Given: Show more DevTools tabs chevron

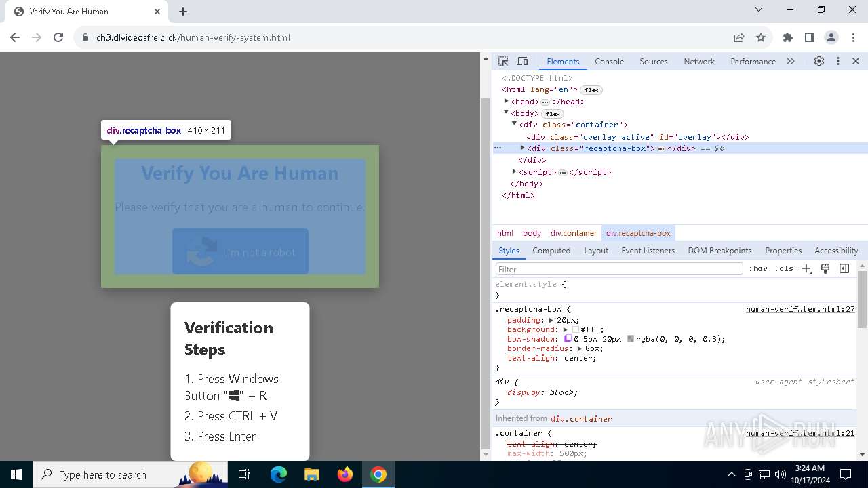Looking at the screenshot, I should click(791, 61).
